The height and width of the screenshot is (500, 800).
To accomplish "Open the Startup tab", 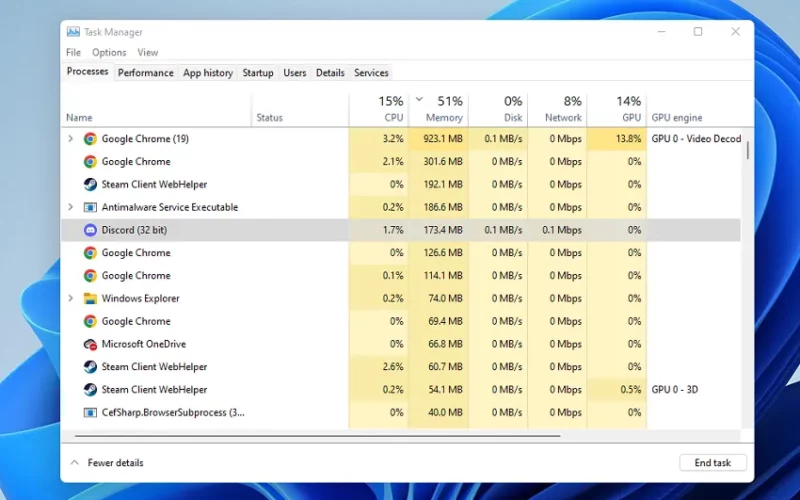I will coord(258,73).
